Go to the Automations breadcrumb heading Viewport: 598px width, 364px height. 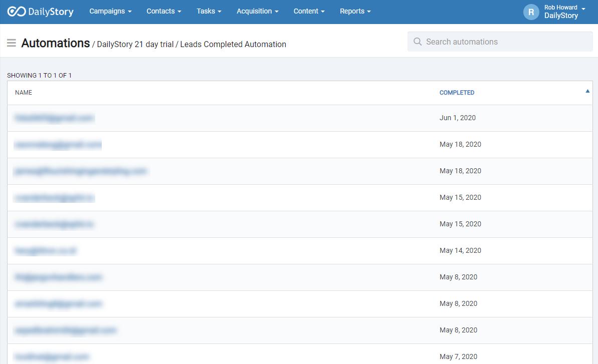click(56, 43)
